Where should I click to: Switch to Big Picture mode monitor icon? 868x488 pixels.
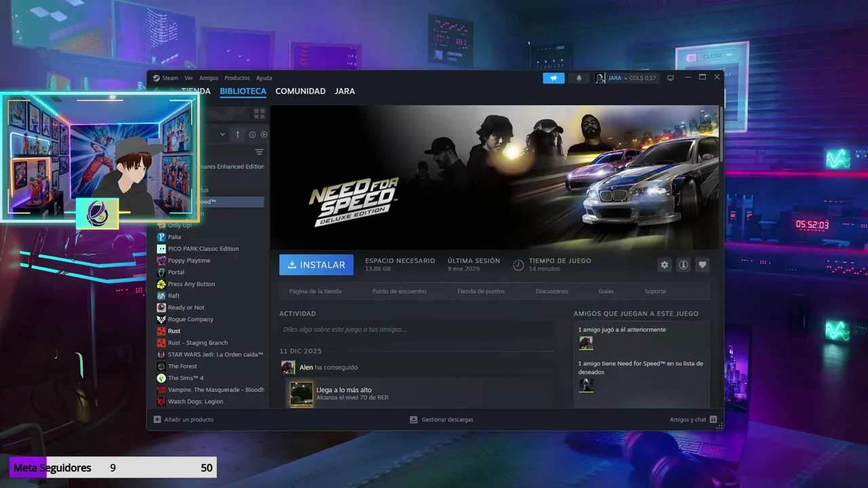pyautogui.click(x=670, y=78)
